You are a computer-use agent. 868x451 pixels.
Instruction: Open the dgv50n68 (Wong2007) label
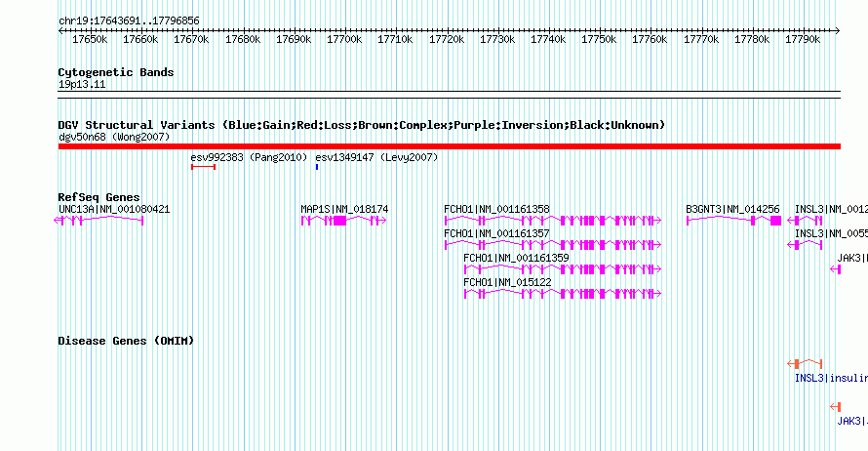[x=114, y=137]
